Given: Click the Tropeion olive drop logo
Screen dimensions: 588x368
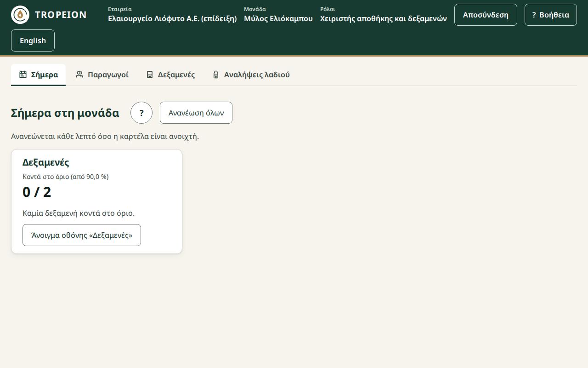Looking at the screenshot, I should (x=20, y=15).
